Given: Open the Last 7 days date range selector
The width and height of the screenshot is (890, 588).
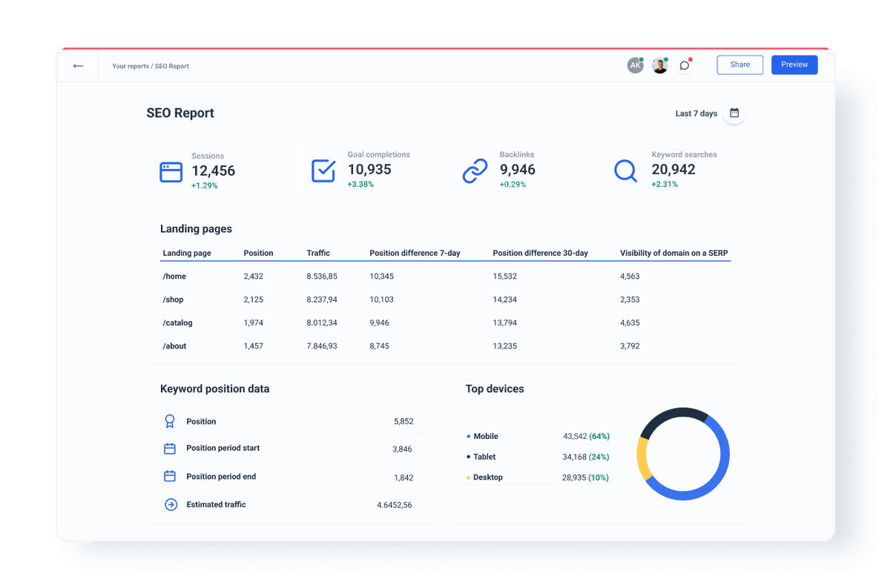Looking at the screenshot, I should tap(696, 113).
